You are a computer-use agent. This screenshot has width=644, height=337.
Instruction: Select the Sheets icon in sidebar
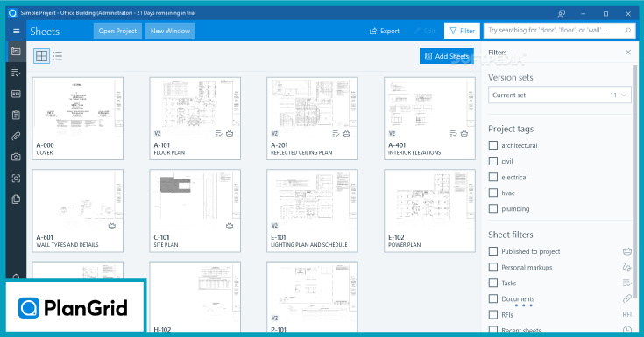(16, 52)
